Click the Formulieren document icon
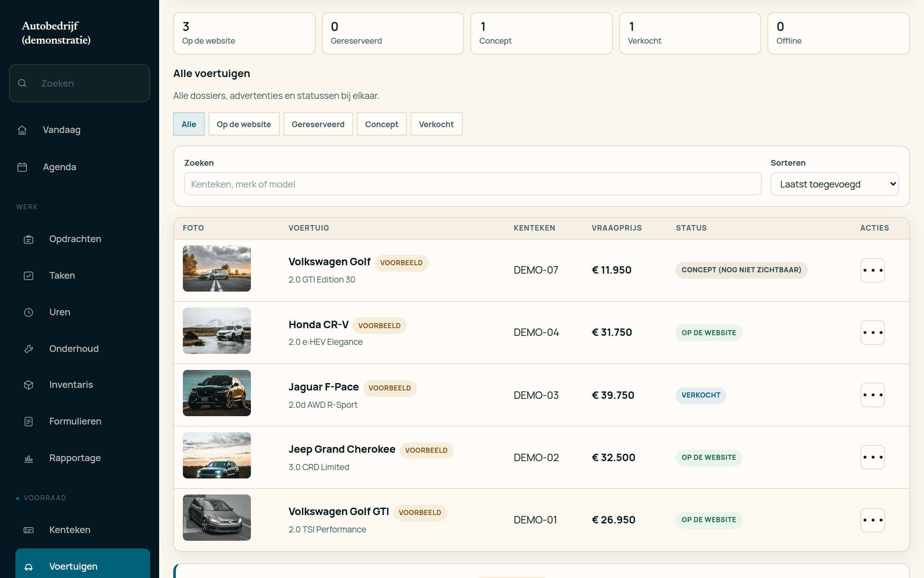The height and width of the screenshot is (578, 924). click(29, 421)
